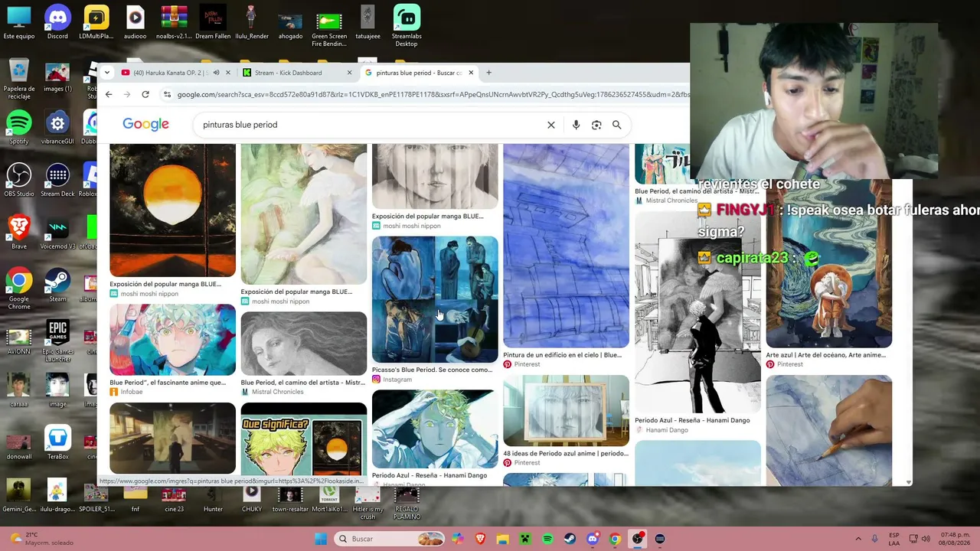Image resolution: width=980 pixels, height=551 pixels.
Task: Open a new Chrome tab
Action: [x=488, y=73]
